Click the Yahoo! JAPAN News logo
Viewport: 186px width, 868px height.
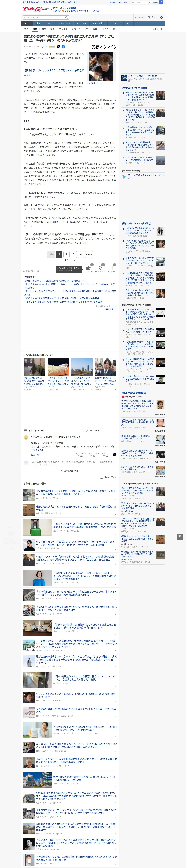(x=37, y=9)
